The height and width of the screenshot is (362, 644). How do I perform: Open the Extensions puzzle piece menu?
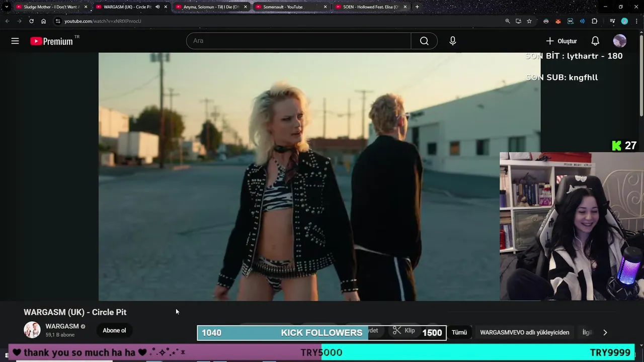[x=594, y=21]
